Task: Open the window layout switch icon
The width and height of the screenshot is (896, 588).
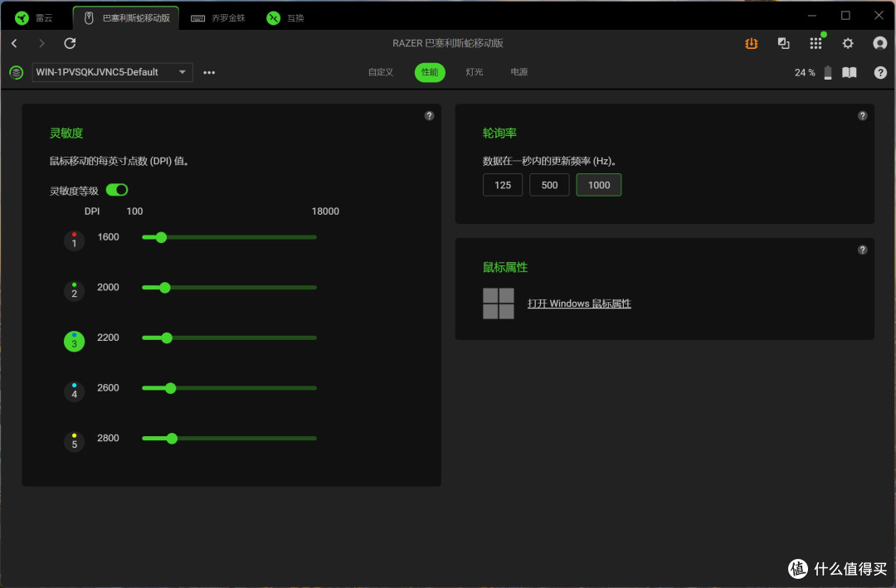Action: pyautogui.click(x=783, y=43)
